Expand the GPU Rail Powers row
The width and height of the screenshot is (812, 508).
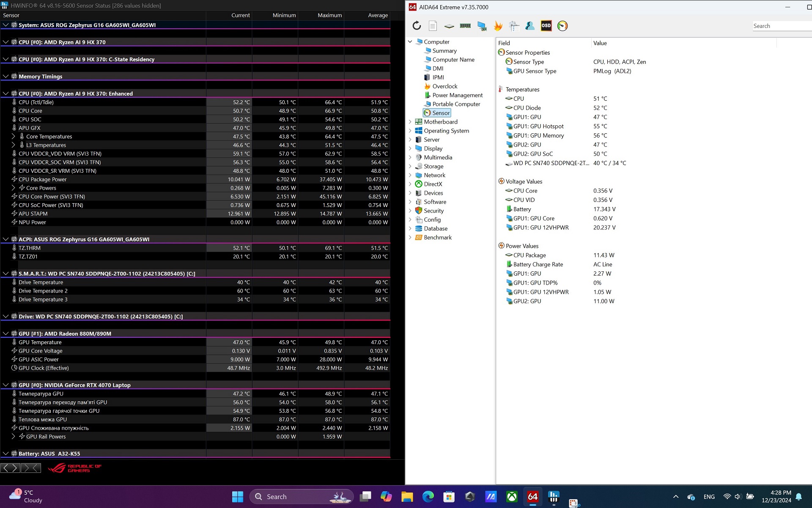[x=13, y=436]
